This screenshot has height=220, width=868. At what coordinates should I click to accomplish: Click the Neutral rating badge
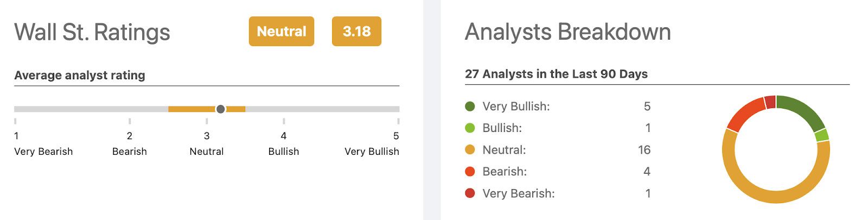click(x=281, y=32)
